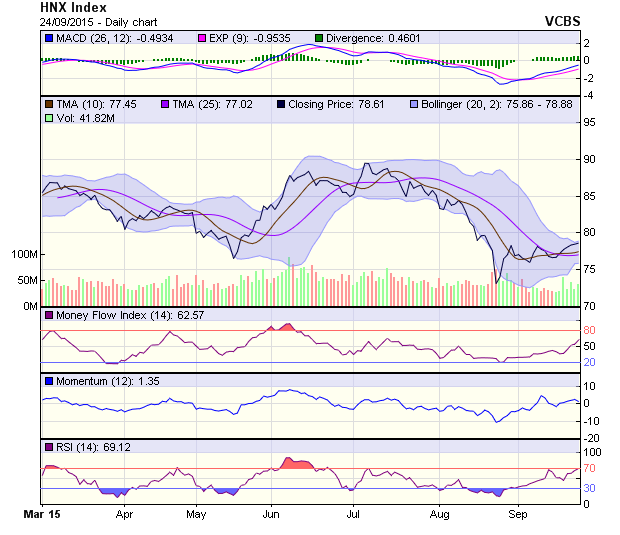Click the green Vol legend swatch

point(48,118)
